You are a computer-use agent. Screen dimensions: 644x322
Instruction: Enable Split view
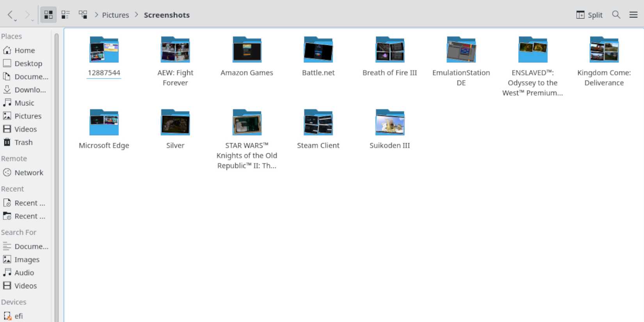(589, 15)
